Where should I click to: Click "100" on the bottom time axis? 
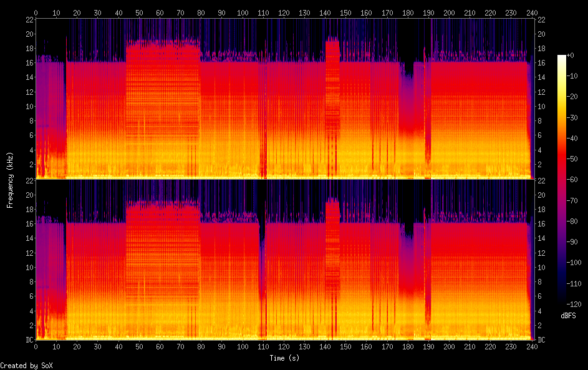click(243, 347)
